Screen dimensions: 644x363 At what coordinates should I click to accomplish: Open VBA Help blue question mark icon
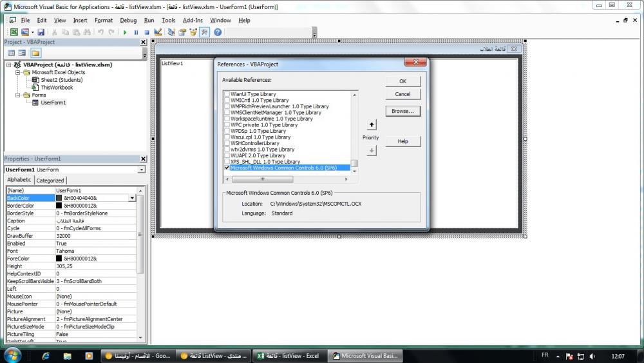pos(218,32)
